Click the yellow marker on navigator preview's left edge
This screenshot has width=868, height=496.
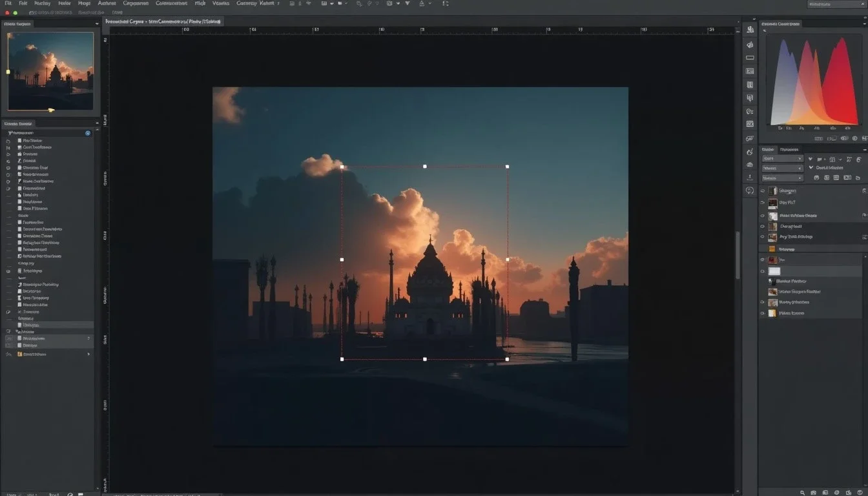click(8, 71)
